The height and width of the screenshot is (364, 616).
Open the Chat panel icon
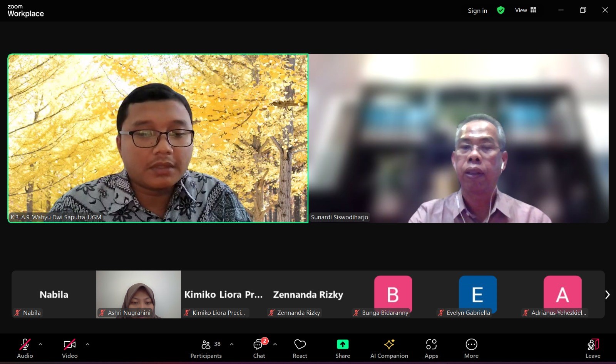pos(259,345)
